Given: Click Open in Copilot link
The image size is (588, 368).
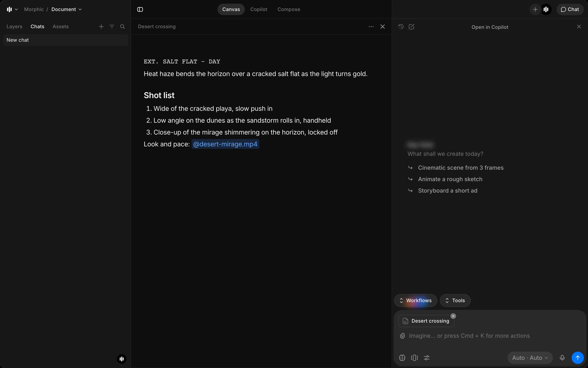Looking at the screenshot, I should click(490, 27).
